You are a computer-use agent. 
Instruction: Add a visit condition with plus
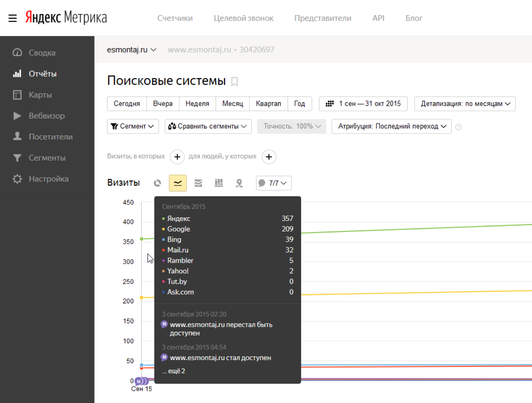pos(177,157)
